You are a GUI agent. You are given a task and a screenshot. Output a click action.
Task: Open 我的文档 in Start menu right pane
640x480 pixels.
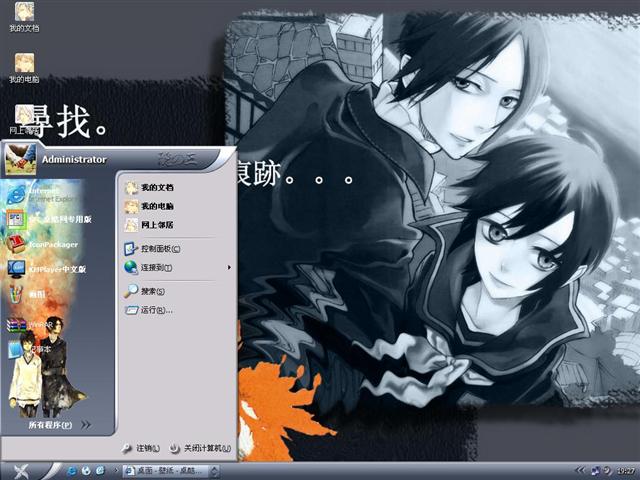[x=149, y=187]
